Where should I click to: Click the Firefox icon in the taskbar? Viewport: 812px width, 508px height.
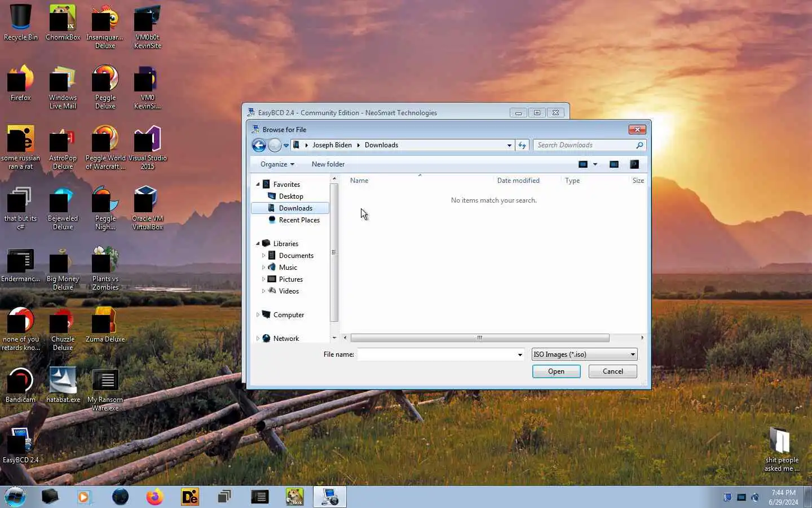click(x=155, y=497)
